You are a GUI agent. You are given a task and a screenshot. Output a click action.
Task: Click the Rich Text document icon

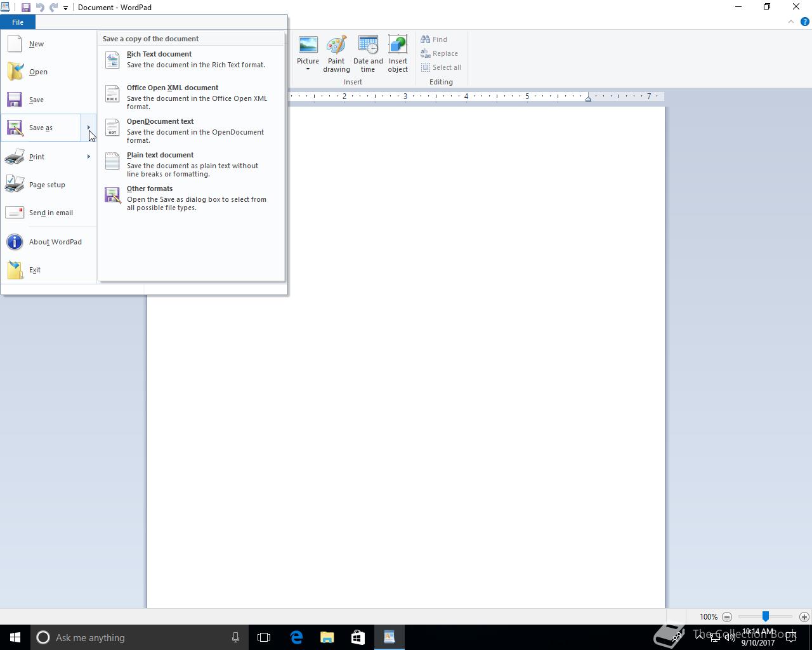[x=112, y=60]
